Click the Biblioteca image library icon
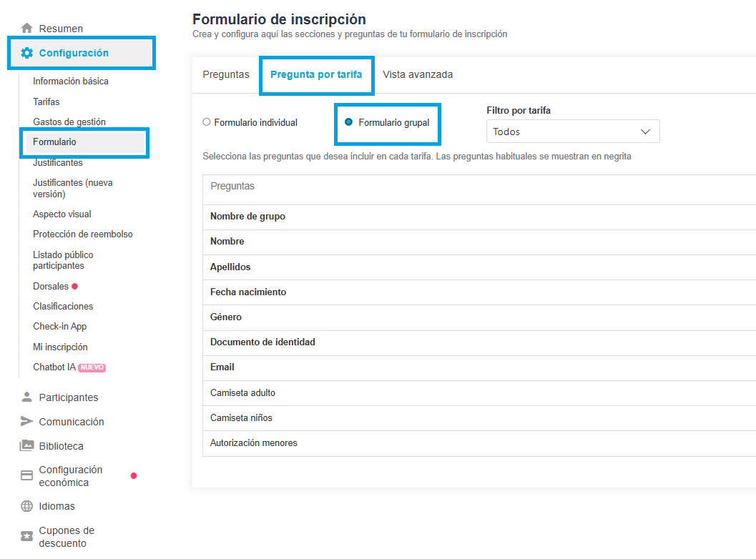Screen dimensions: 756x559 click(x=27, y=446)
